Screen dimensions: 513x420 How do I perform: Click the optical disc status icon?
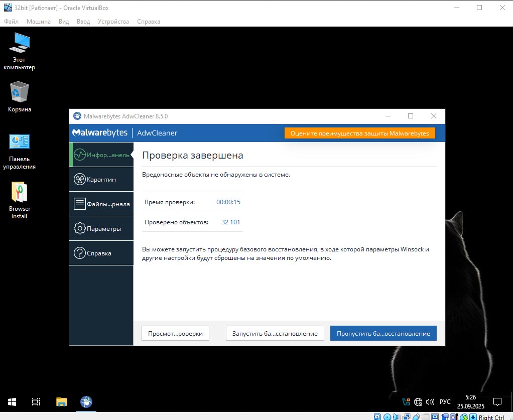(x=387, y=416)
